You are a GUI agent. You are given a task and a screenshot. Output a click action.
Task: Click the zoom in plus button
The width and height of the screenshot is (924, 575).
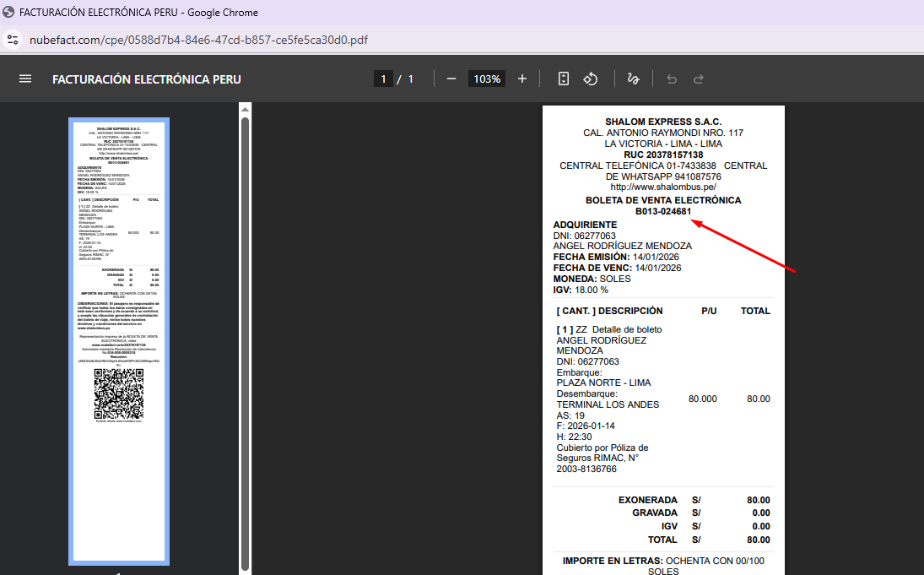point(522,79)
